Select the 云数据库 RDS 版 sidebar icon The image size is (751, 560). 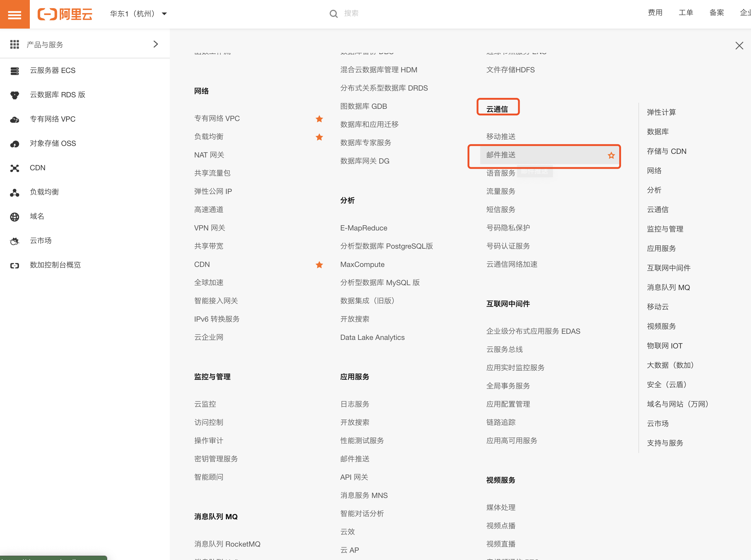coord(15,95)
